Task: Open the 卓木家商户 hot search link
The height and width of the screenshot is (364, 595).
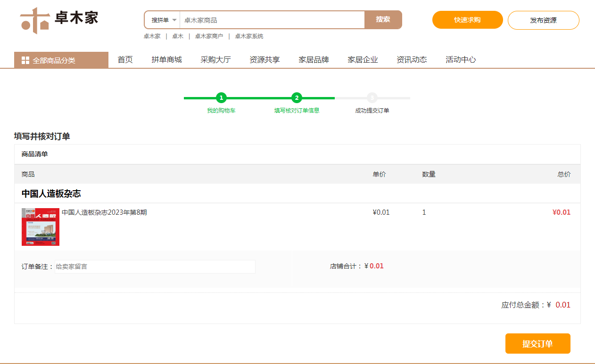Action: [x=209, y=36]
